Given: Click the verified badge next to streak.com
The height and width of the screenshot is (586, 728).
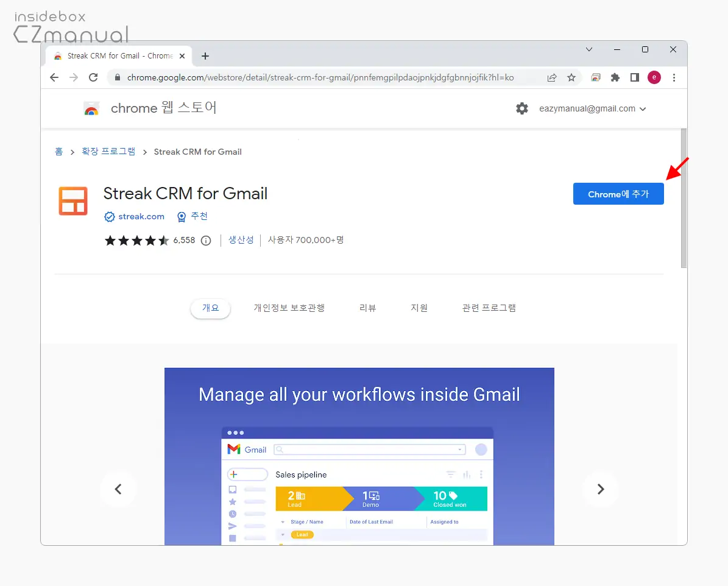Looking at the screenshot, I should point(110,217).
